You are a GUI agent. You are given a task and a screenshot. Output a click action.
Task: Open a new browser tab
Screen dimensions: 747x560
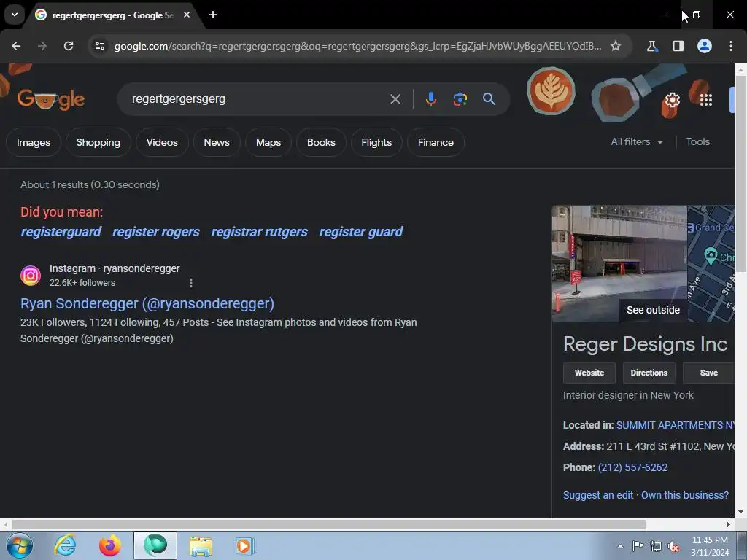tap(213, 15)
